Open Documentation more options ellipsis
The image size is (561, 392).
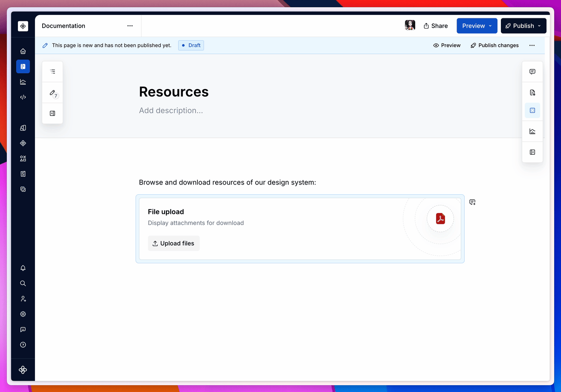pyautogui.click(x=130, y=26)
